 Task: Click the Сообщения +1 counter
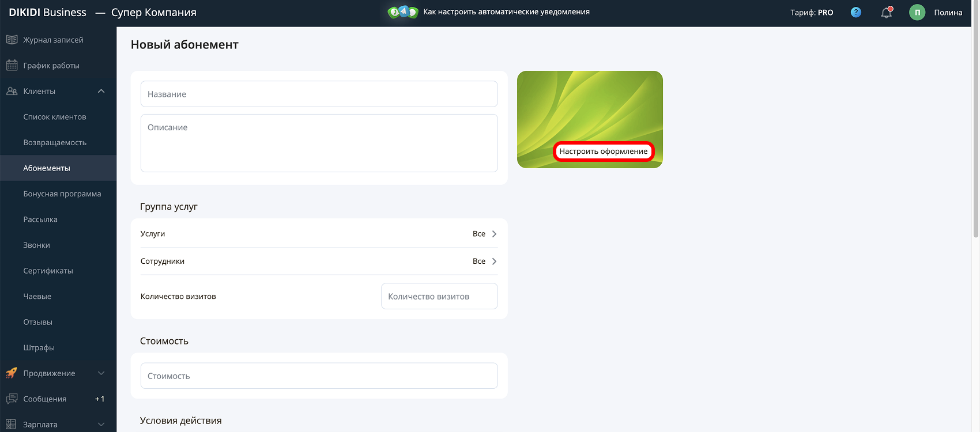pyautogui.click(x=100, y=399)
